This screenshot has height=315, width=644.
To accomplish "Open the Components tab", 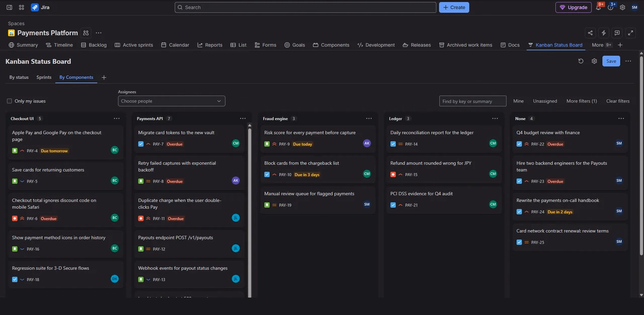I will [x=331, y=45].
